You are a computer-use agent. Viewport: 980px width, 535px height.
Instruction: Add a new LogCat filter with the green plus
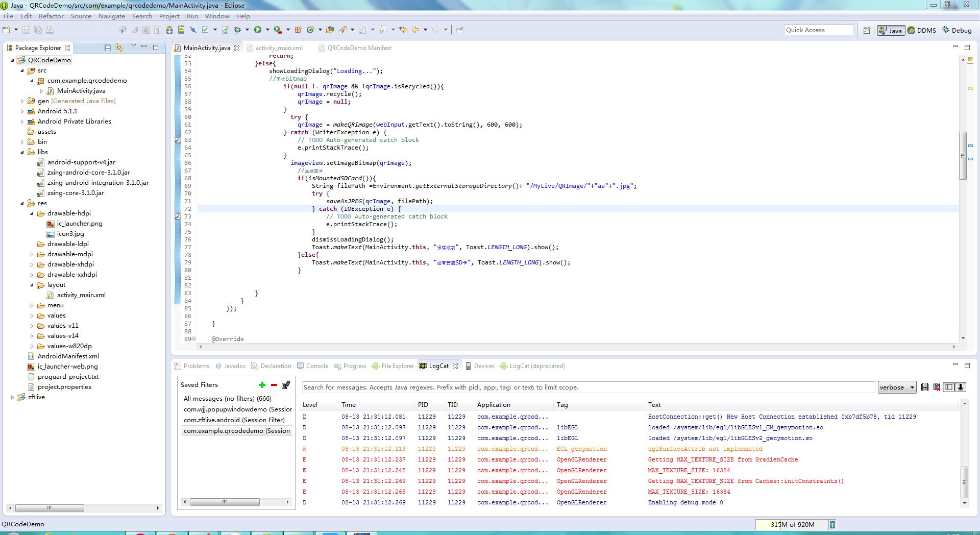pyautogui.click(x=262, y=385)
